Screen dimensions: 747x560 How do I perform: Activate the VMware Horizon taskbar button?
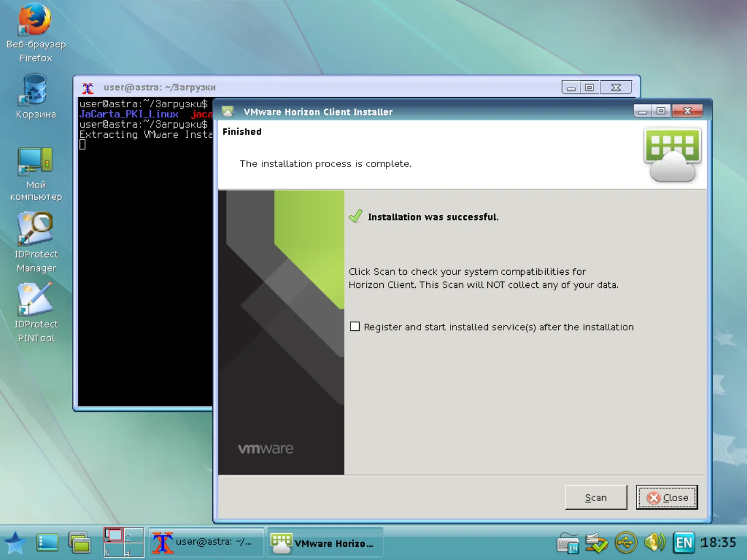(x=325, y=542)
